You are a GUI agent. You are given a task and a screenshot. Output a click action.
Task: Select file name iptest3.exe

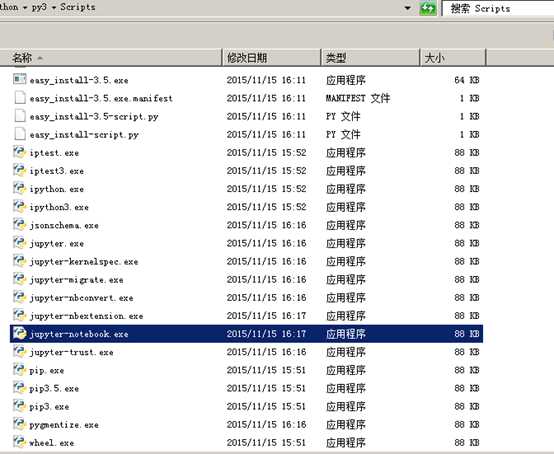click(x=57, y=171)
